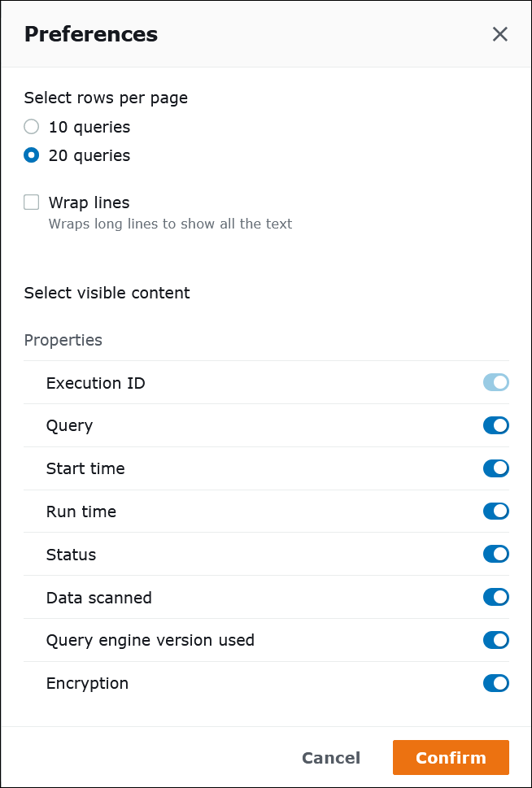Hide the Status column using its toggle
The height and width of the screenshot is (788, 532).
(x=496, y=554)
